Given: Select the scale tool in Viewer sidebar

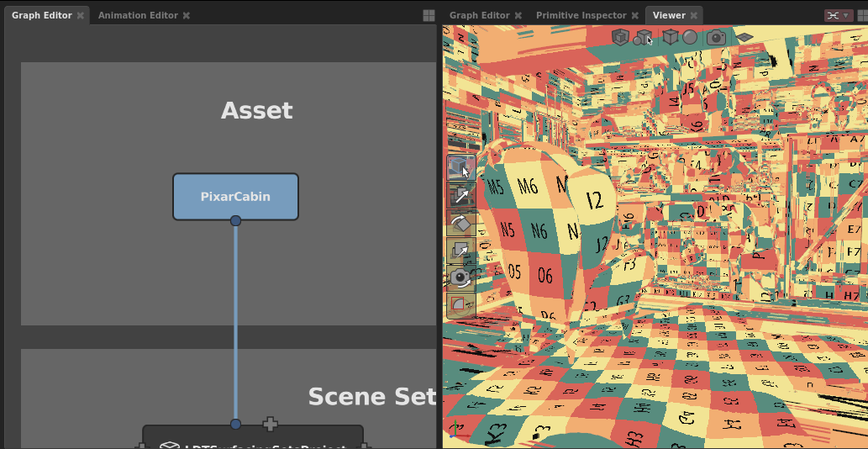Looking at the screenshot, I should [460, 251].
